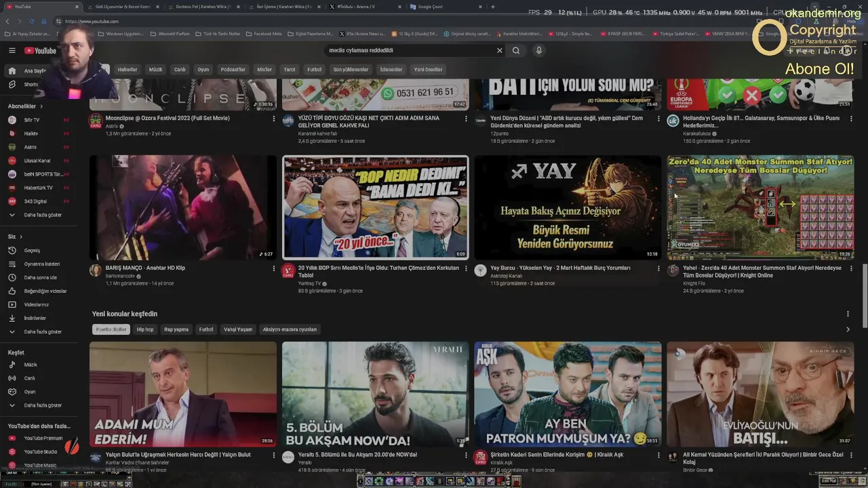Click barismancotv channel avatar
868x488 pixels.
coord(96,270)
